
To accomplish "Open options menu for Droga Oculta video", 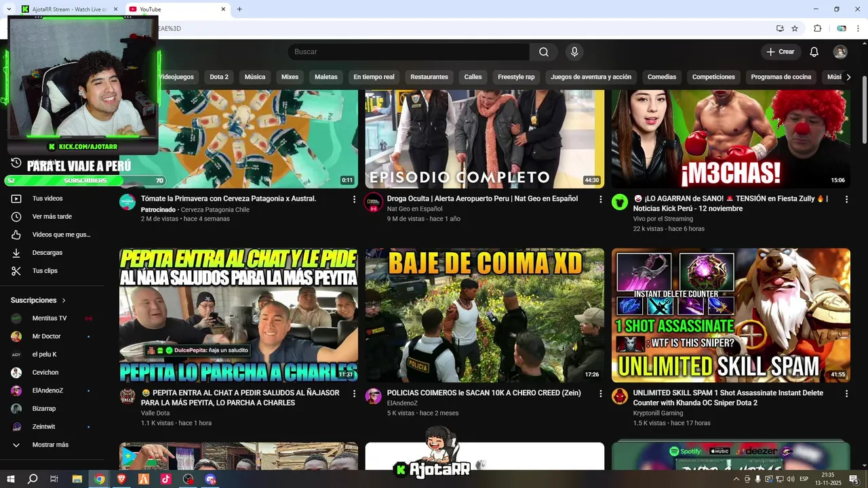I will 600,199.
